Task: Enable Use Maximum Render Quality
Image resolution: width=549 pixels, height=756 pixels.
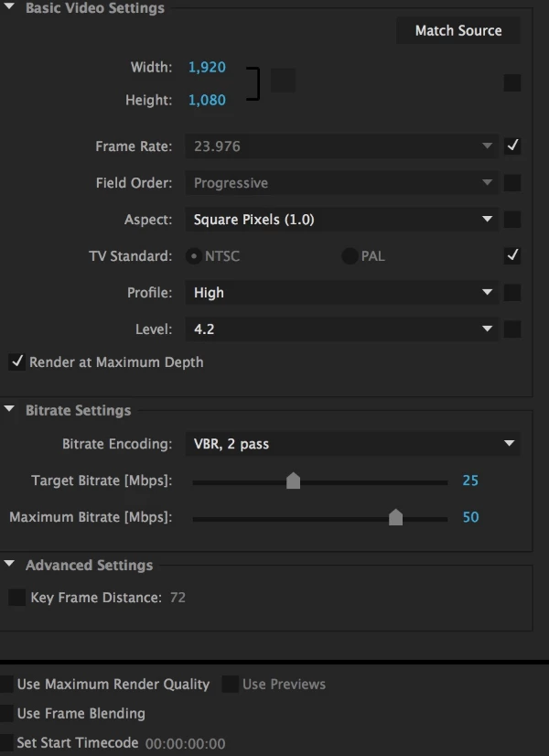Action: (5, 685)
